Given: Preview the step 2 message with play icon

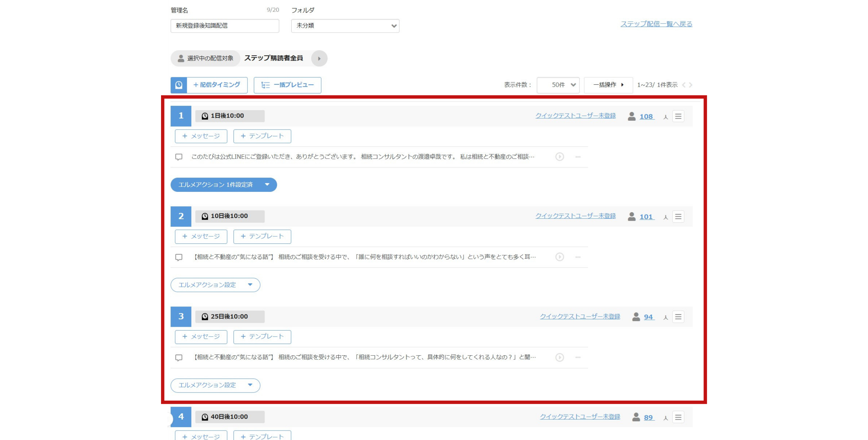Looking at the screenshot, I should 560,257.
